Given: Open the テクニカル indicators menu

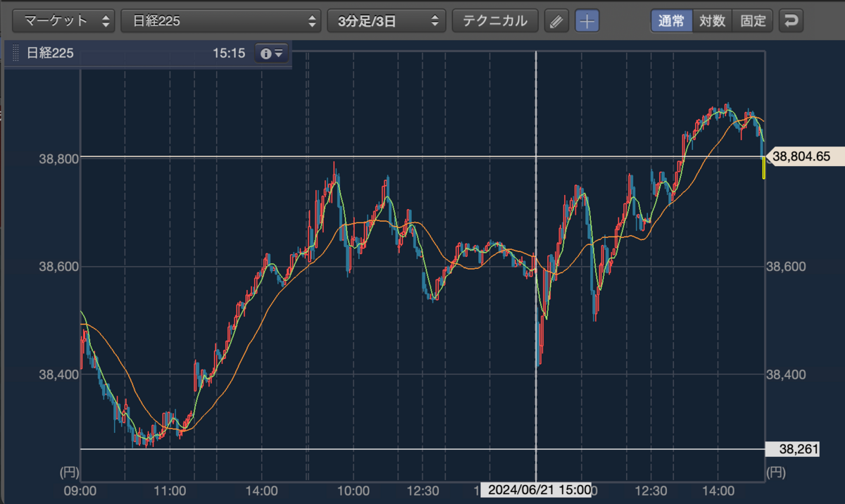Looking at the screenshot, I should tap(495, 21).
